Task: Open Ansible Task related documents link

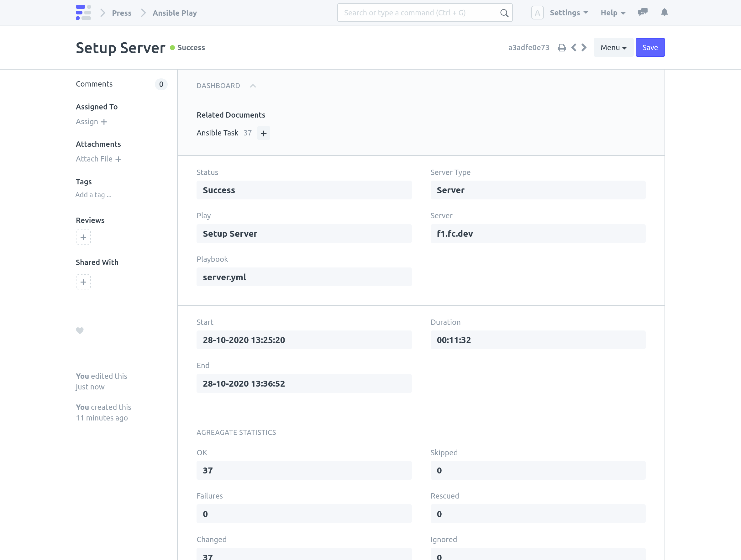Action: tap(218, 133)
